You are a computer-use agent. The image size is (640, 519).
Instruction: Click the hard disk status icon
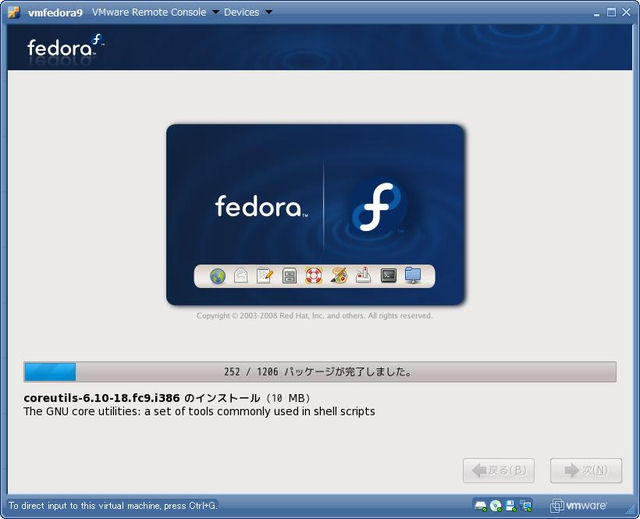pos(481,506)
